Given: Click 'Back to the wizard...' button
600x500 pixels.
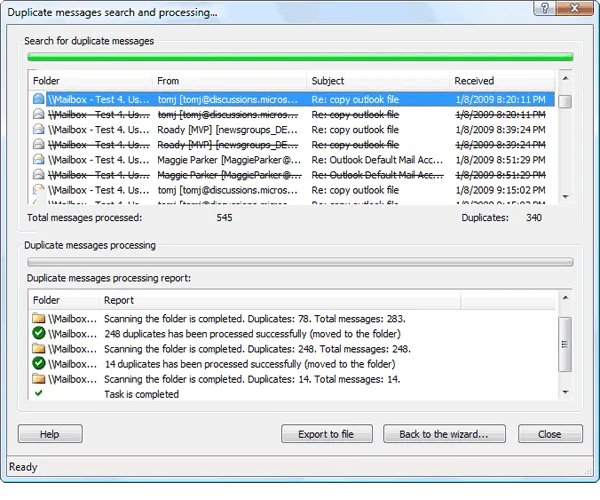Looking at the screenshot, I should [444, 434].
